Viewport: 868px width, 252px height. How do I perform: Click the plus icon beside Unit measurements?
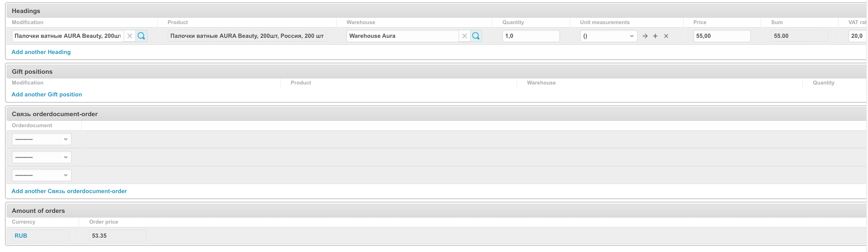click(x=655, y=36)
